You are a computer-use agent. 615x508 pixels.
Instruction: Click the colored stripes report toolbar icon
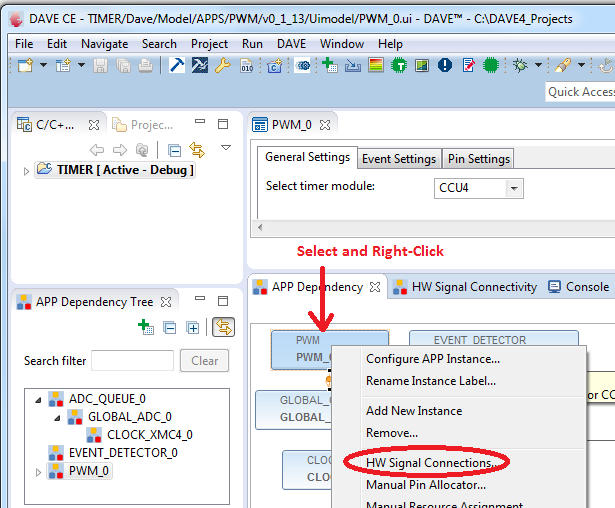(x=376, y=65)
